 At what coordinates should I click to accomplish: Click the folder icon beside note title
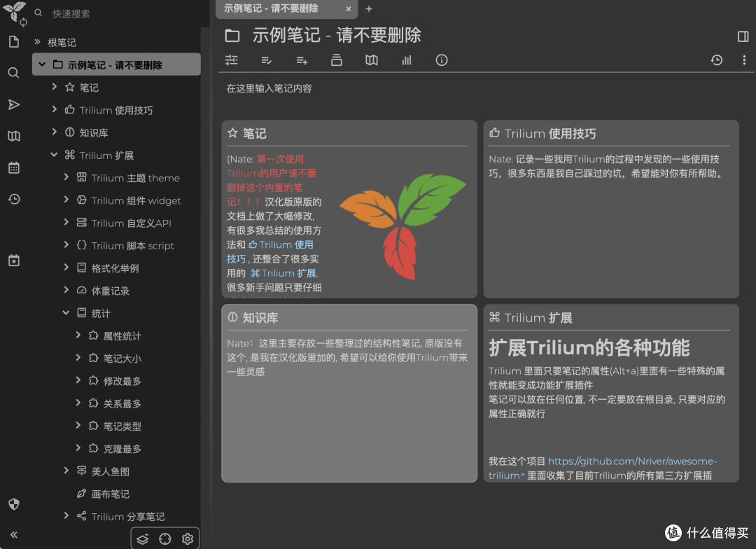point(232,36)
